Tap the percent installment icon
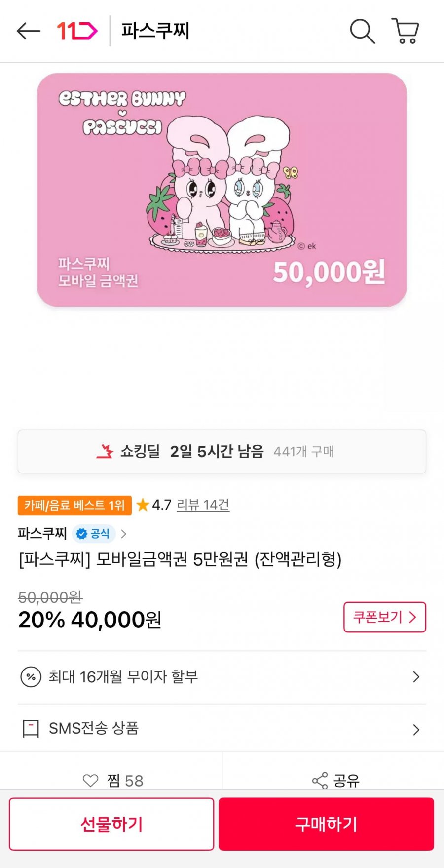This screenshot has width=444, height=868. [x=31, y=677]
